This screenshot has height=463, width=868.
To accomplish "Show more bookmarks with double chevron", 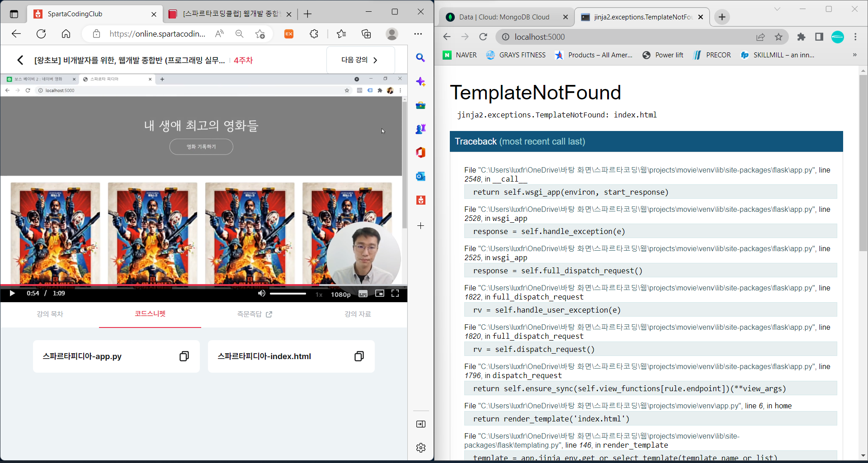I will point(854,55).
